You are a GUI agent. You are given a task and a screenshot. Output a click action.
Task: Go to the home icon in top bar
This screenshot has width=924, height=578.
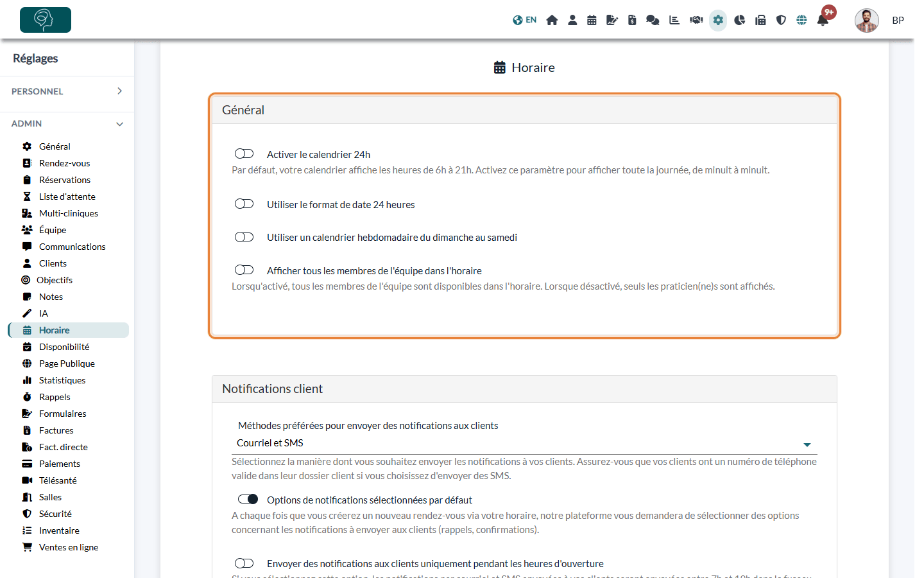tap(552, 20)
